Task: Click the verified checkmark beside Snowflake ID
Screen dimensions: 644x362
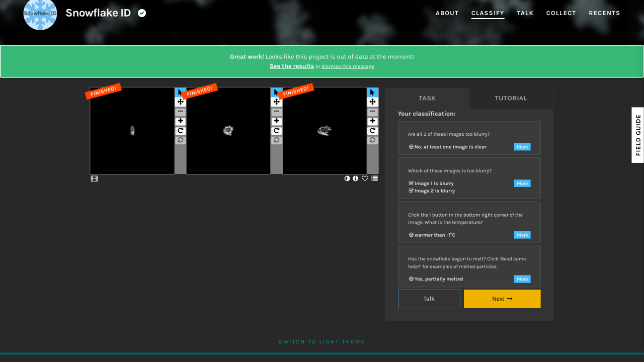Action: (142, 13)
